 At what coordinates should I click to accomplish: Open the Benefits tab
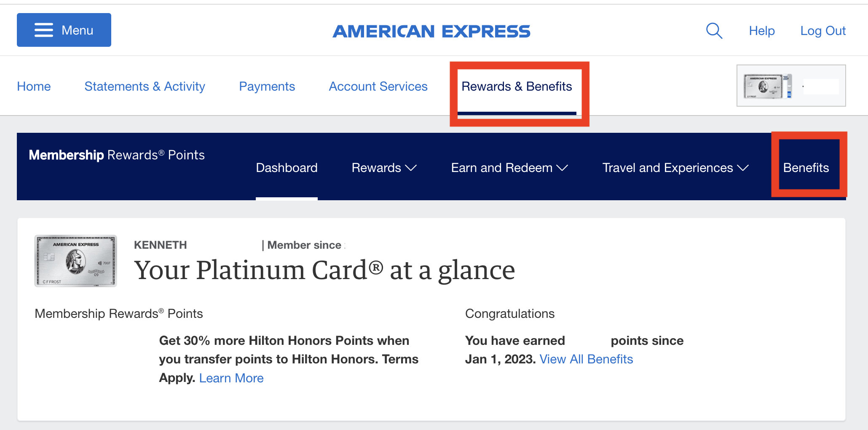click(x=806, y=168)
